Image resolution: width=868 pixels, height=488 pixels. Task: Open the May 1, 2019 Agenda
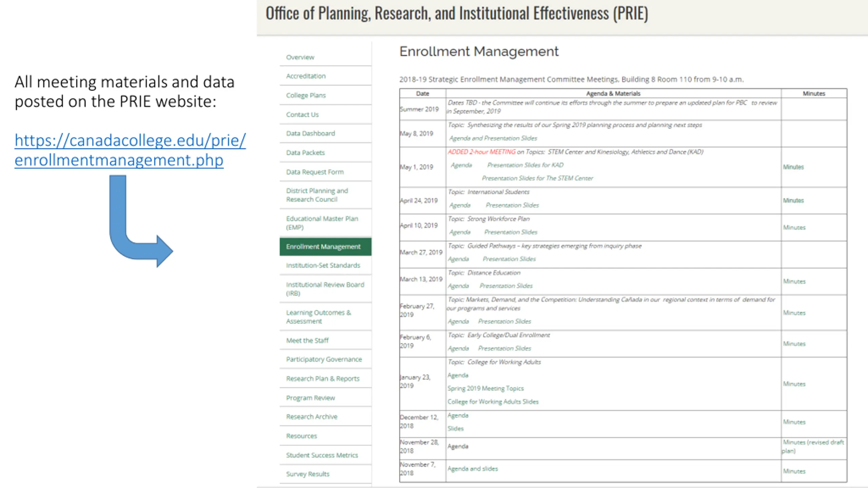click(461, 165)
